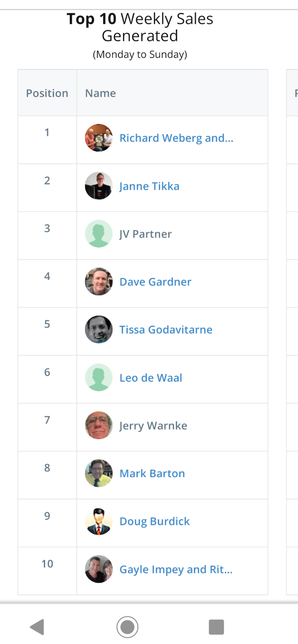Tap JV Partner's placeholder avatar icon

coord(99,234)
